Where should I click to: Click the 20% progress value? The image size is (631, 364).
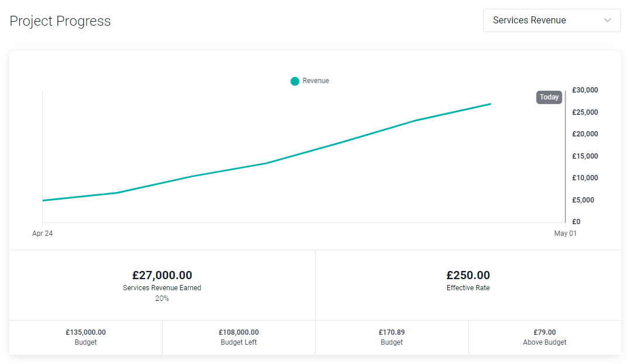[x=162, y=298]
